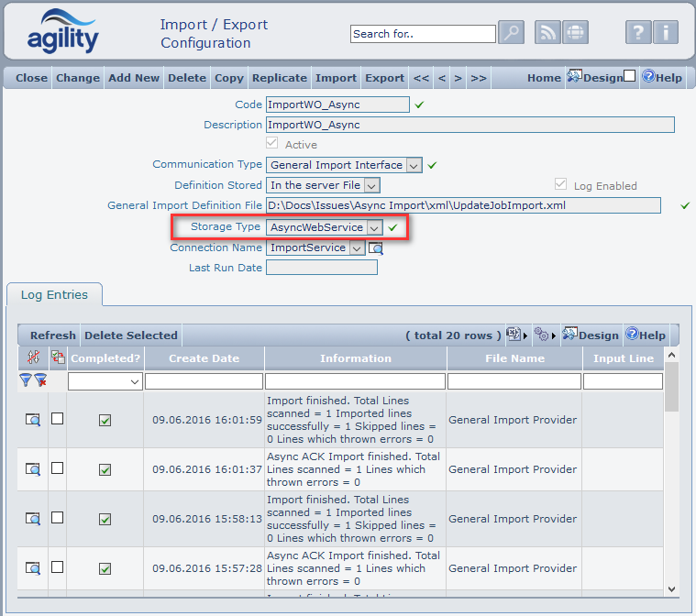
Task: Check the 16:01:37 log entry selection box
Action: coord(57,468)
